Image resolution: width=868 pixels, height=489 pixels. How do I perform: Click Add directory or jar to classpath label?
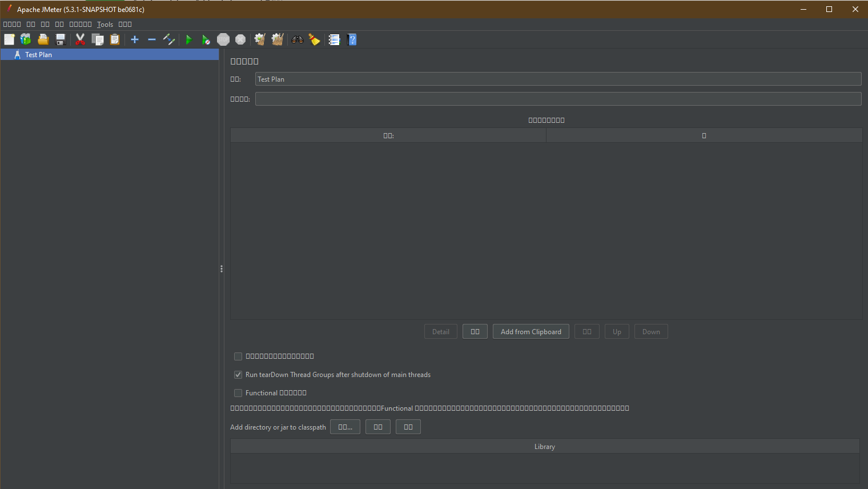pyautogui.click(x=278, y=427)
